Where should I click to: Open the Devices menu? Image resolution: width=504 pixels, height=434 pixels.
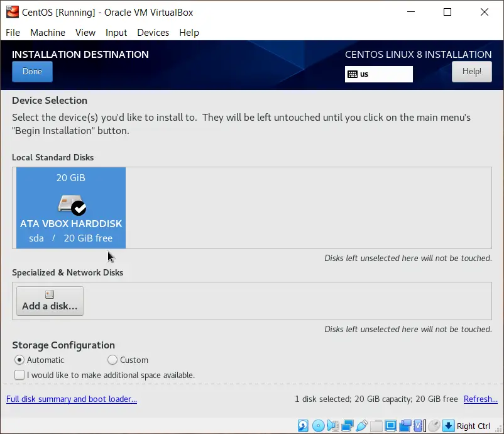pyautogui.click(x=153, y=33)
